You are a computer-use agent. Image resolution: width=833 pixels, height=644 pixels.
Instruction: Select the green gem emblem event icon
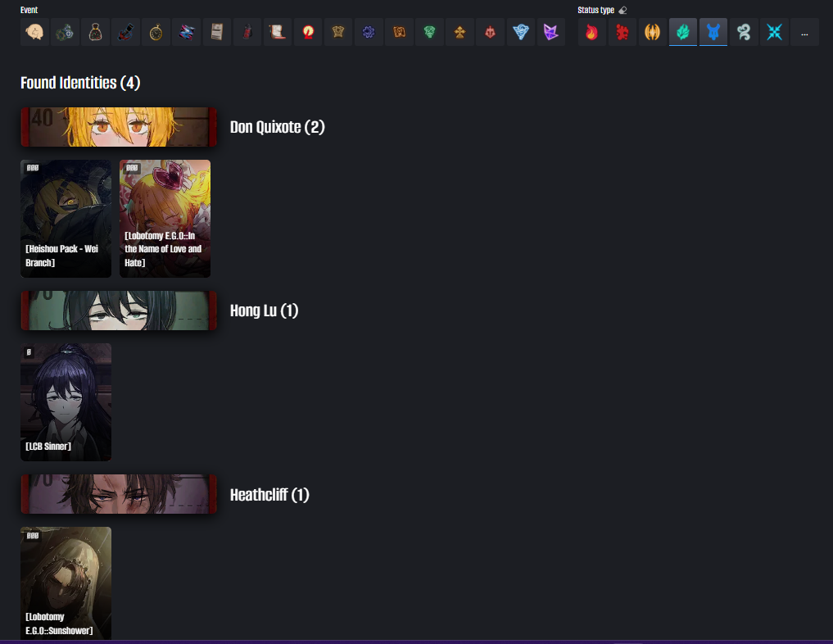pos(429,32)
